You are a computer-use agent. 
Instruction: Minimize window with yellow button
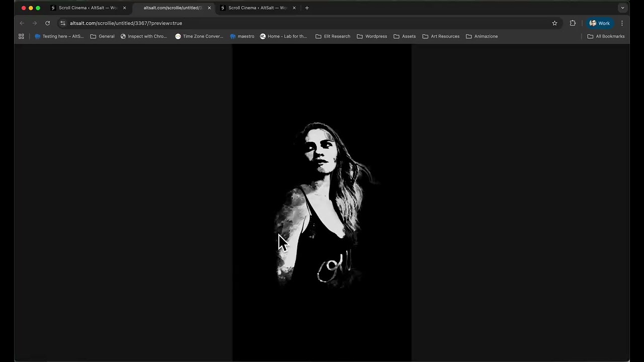(x=31, y=8)
